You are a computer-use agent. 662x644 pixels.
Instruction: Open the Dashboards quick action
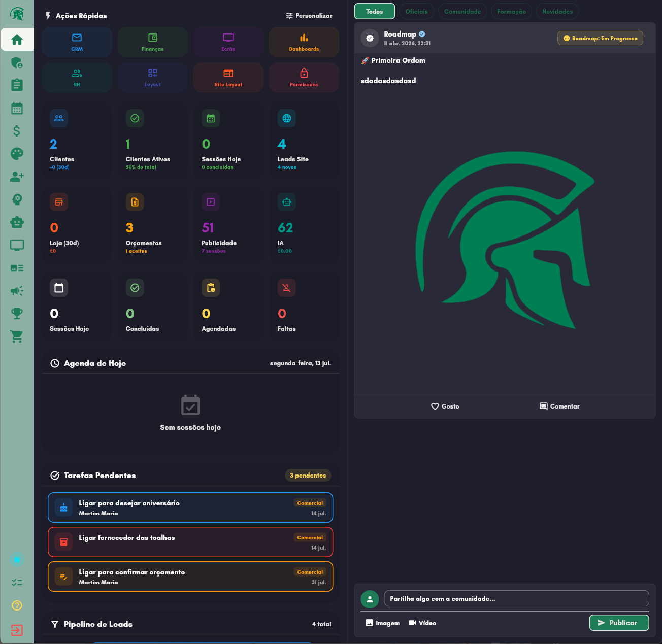click(x=304, y=42)
